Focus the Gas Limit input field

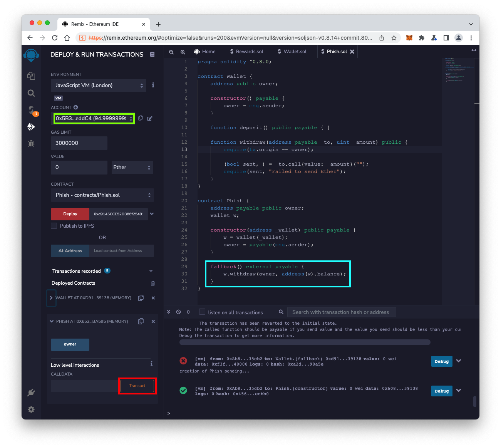(79, 143)
